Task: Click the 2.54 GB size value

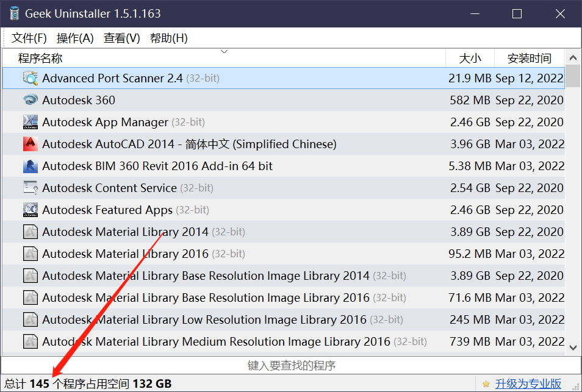Action: (470, 188)
